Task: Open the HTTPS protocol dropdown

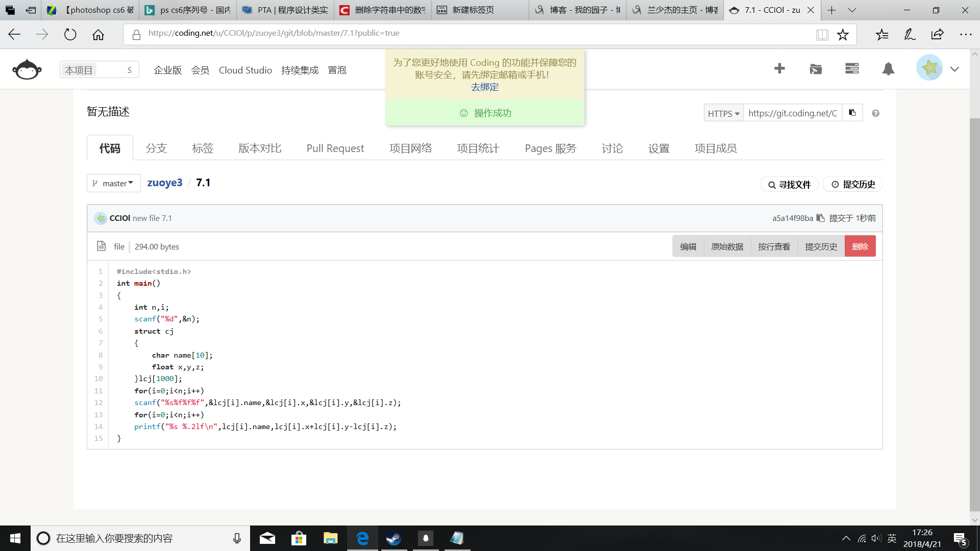Action: (x=723, y=113)
